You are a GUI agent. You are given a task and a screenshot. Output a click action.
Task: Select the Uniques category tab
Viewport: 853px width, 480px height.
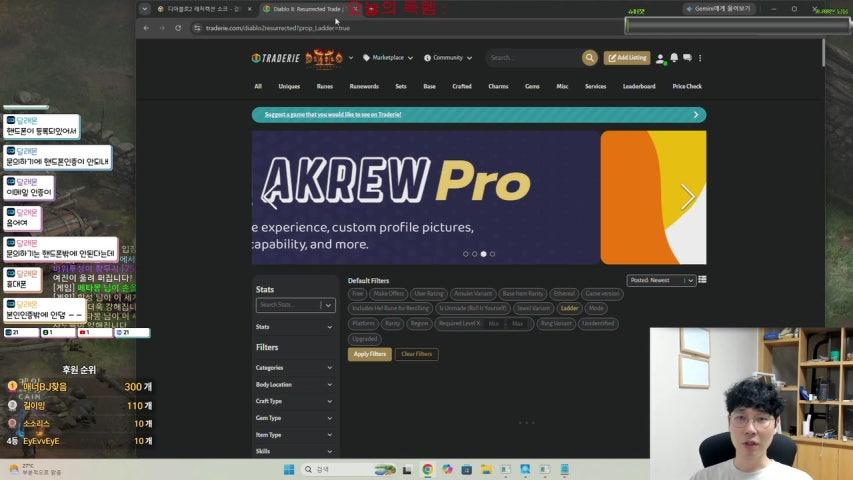[x=289, y=87]
